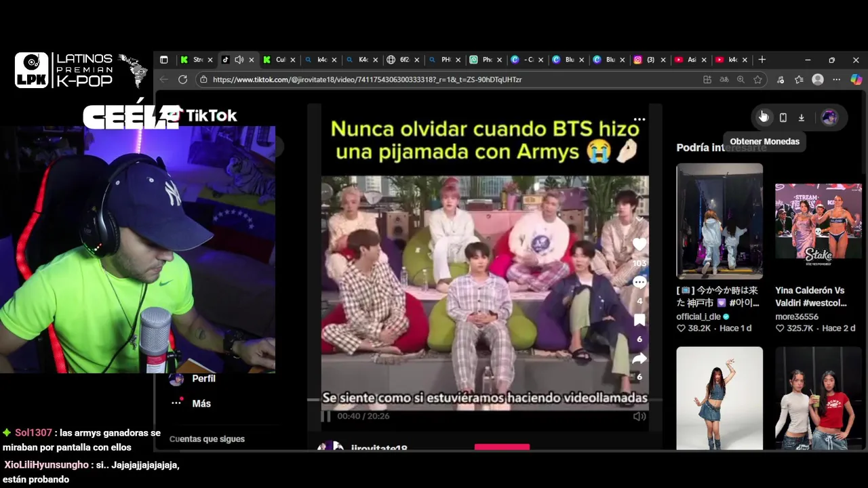Open the official_i_dle video thumbnail

click(x=719, y=221)
